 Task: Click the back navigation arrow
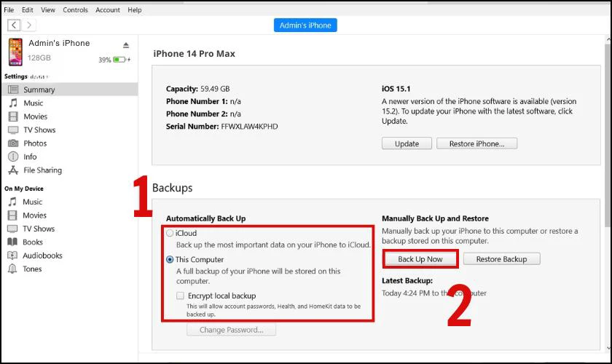[14, 25]
